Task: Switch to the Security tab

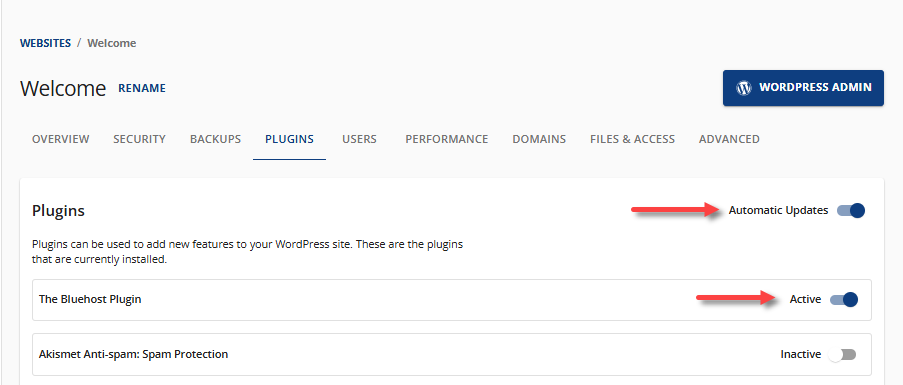Action: point(139,139)
